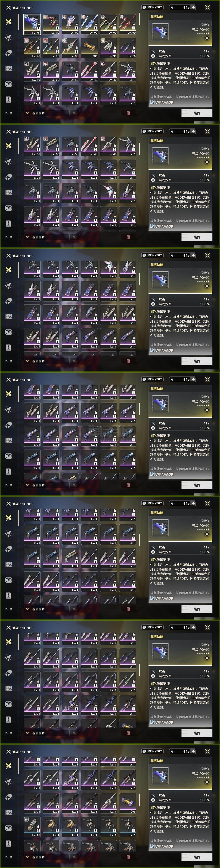The width and height of the screenshot is (220, 868).
Task: Select the purple capsule item with count 1096
Action: click(x=128, y=803)
